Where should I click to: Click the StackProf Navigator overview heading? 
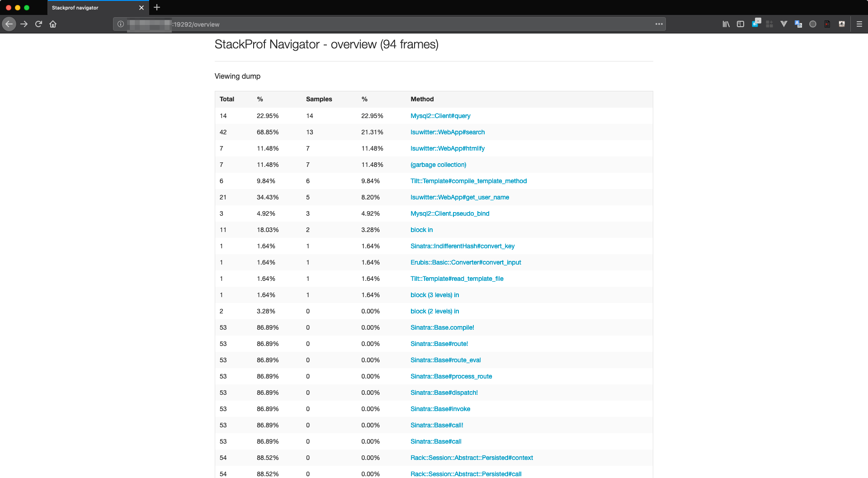[326, 44]
